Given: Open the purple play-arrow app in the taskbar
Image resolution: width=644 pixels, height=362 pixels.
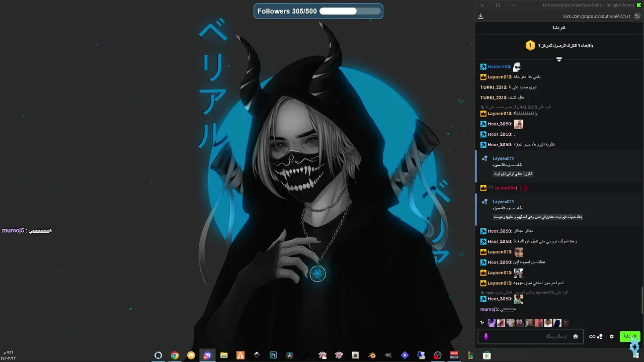Looking at the screenshot, I should click(x=405, y=355).
